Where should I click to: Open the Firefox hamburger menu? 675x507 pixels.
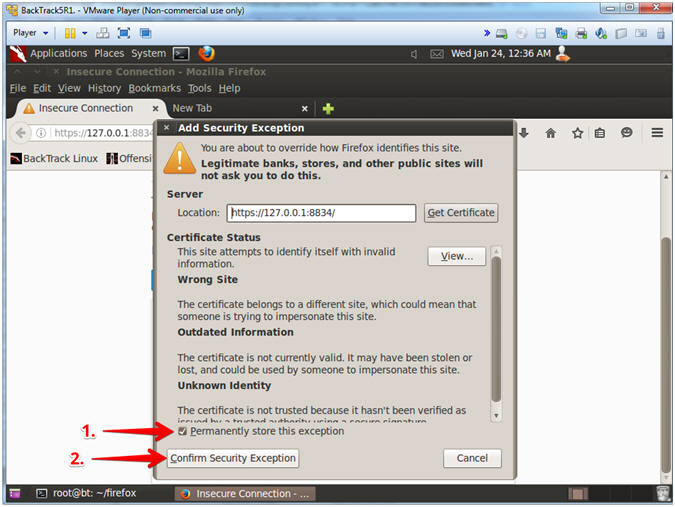pyautogui.click(x=657, y=133)
